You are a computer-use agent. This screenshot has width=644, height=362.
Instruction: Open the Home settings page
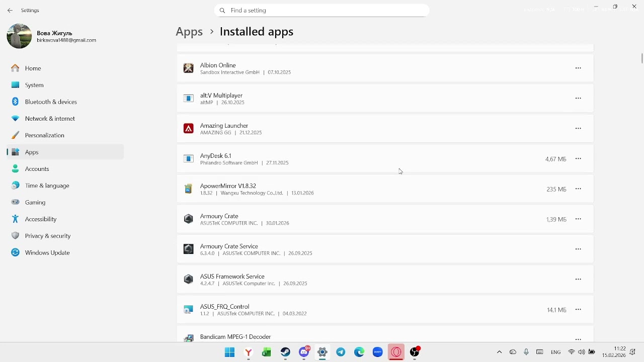[65, 68]
